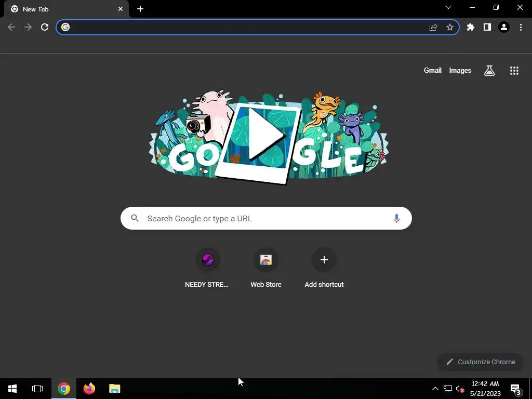Minimize the Chrome window
This screenshot has width=532, height=399.
point(472,7)
